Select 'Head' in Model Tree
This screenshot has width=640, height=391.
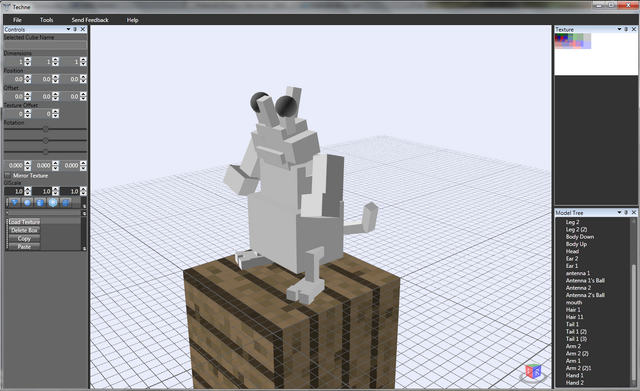tap(572, 251)
